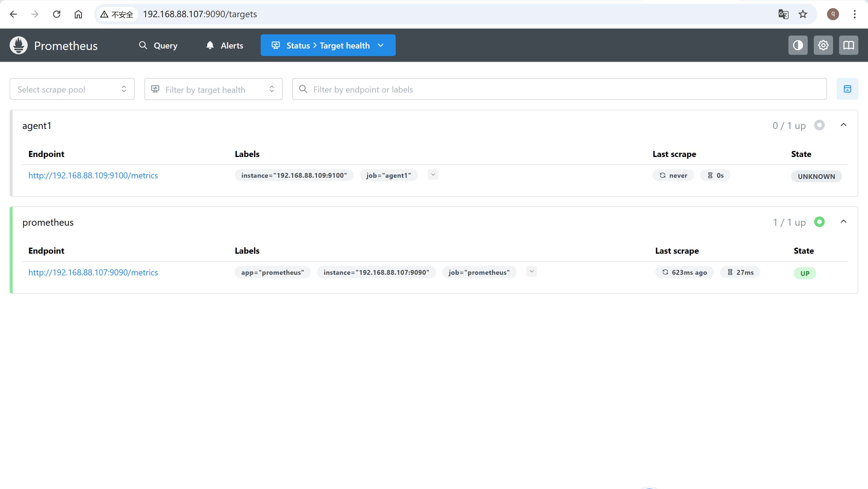Viewport: 868px width, 489px height.
Task: Click the '0 / 1 up' count
Action: point(789,126)
